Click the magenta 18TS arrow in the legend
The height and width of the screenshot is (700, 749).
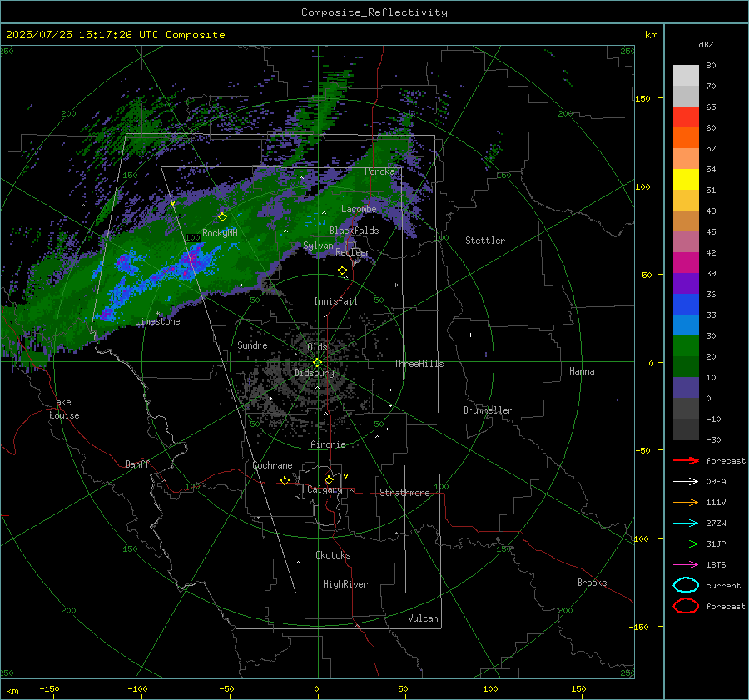tap(686, 565)
